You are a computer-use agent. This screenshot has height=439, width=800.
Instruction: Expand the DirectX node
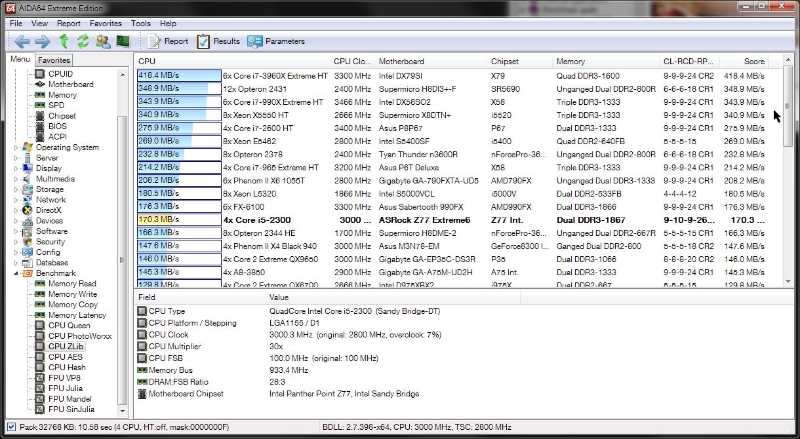click(x=16, y=210)
